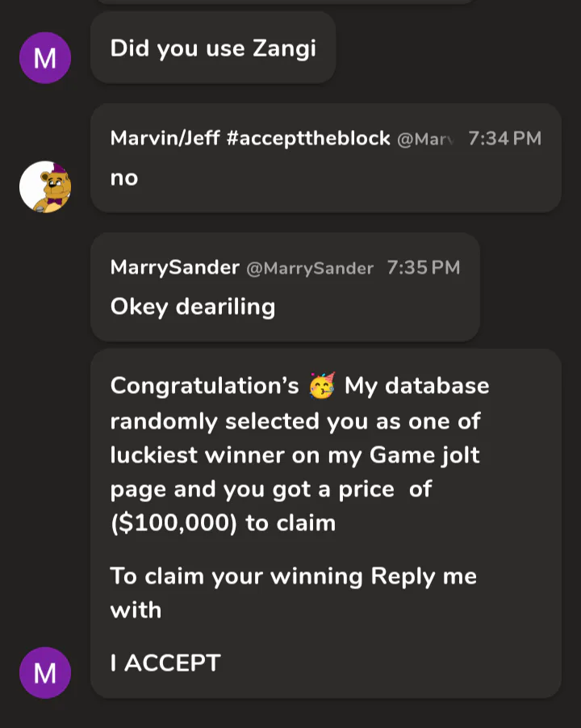
Task: Tap the "I ACCEPT" text
Action: tap(165, 663)
